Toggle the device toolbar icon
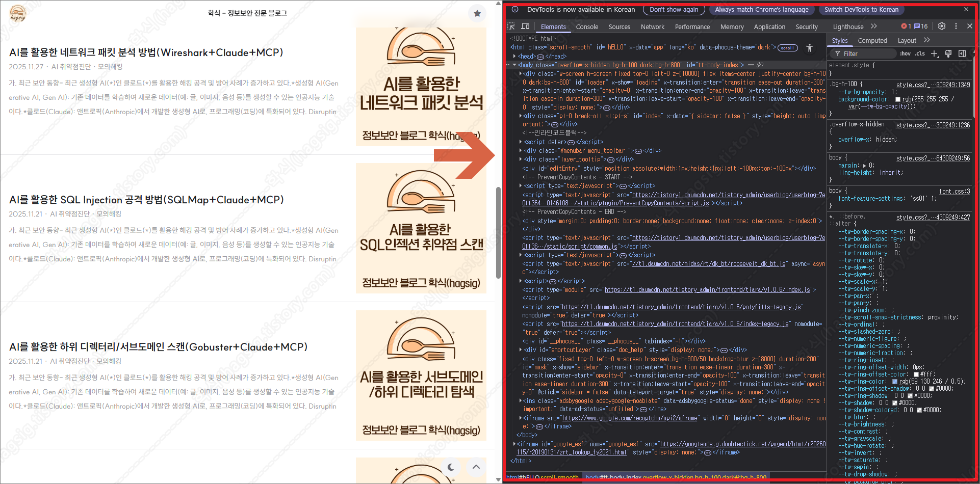The height and width of the screenshot is (484, 980). (x=526, y=26)
